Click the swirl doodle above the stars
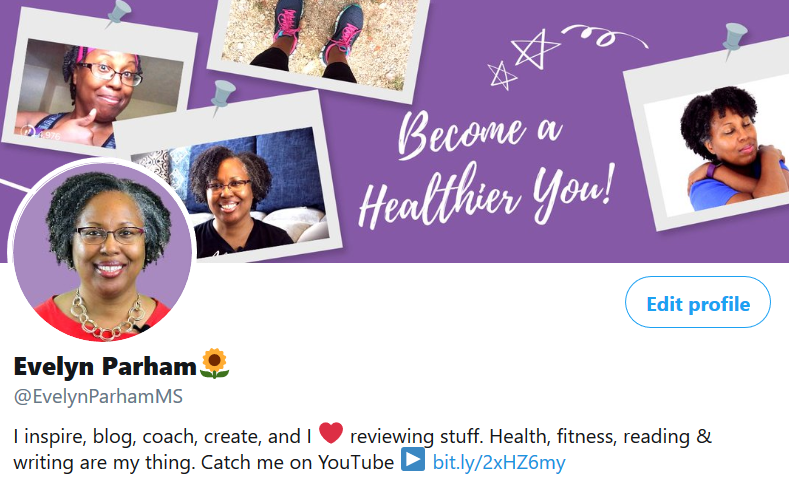 (x=604, y=36)
